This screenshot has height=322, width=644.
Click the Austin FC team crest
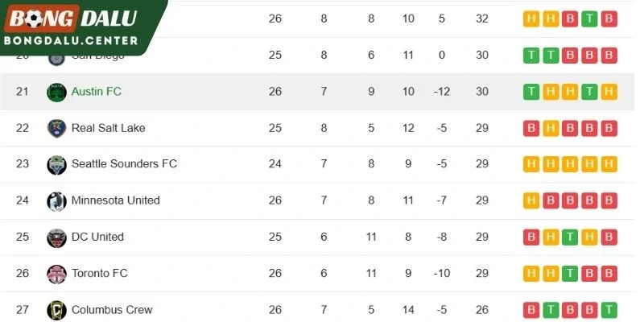pos(56,92)
